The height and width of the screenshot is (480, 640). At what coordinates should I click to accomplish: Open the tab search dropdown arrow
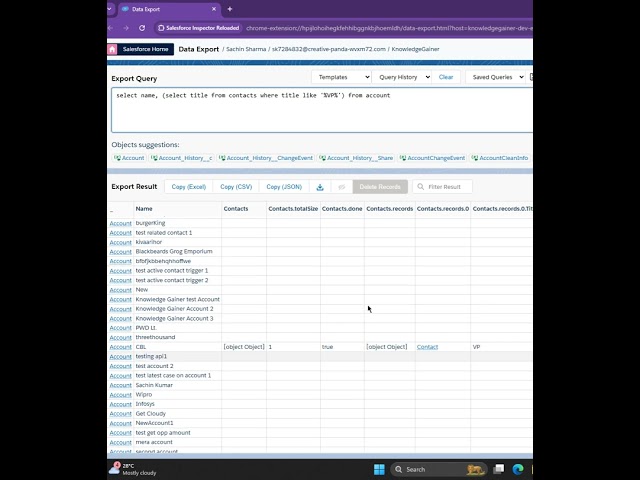coord(109,9)
